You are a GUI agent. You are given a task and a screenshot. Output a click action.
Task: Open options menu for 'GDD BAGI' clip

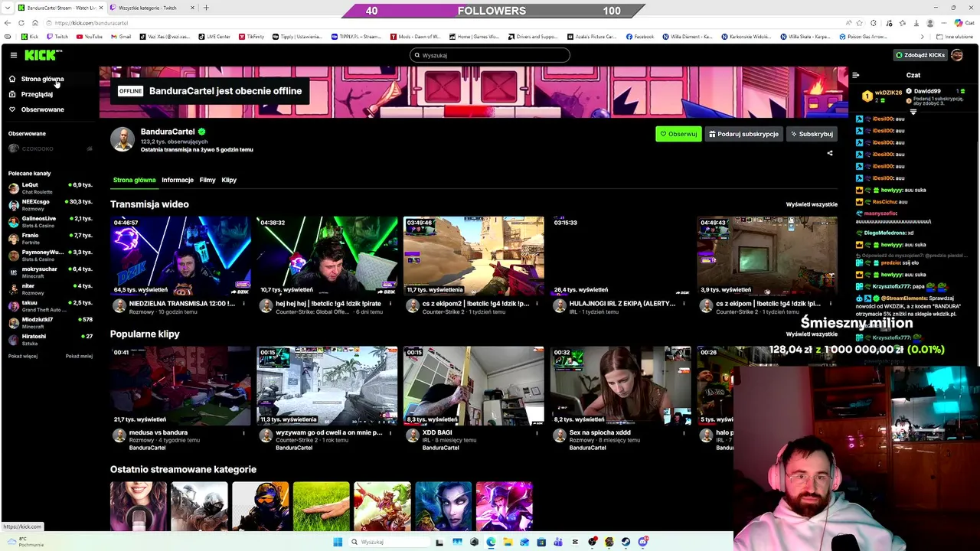coord(537,433)
